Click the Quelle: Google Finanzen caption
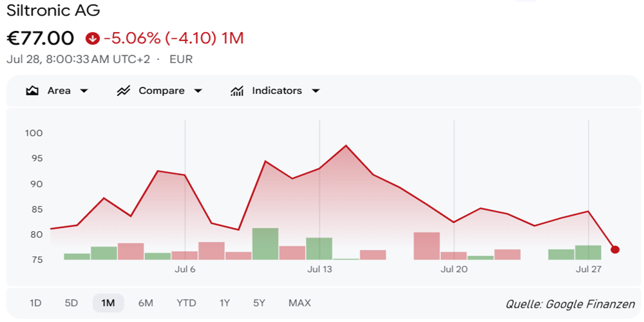Viewport: 644px width, 322px height. pyautogui.click(x=570, y=305)
